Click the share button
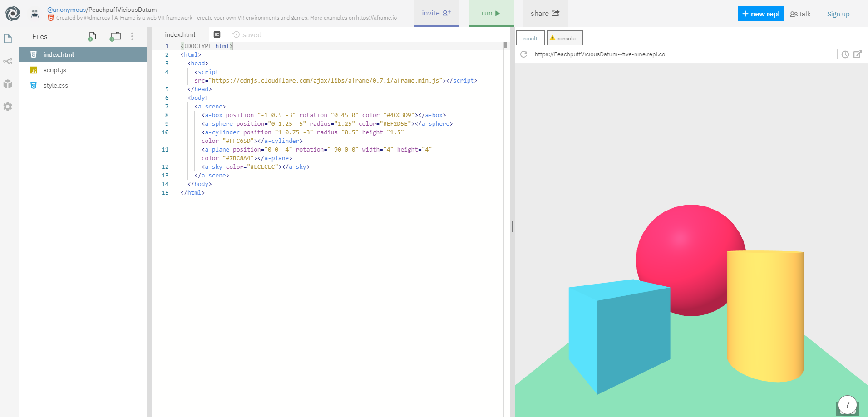868x417 pixels. click(545, 13)
